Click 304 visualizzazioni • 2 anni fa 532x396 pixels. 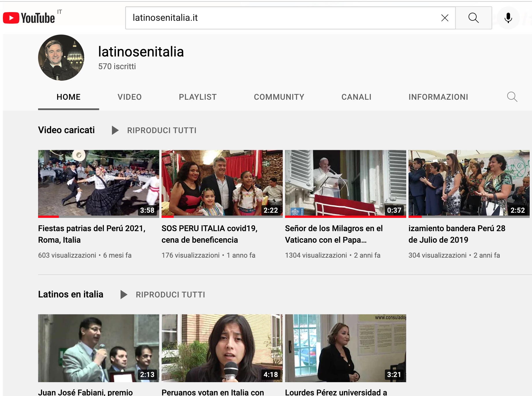[x=454, y=255]
